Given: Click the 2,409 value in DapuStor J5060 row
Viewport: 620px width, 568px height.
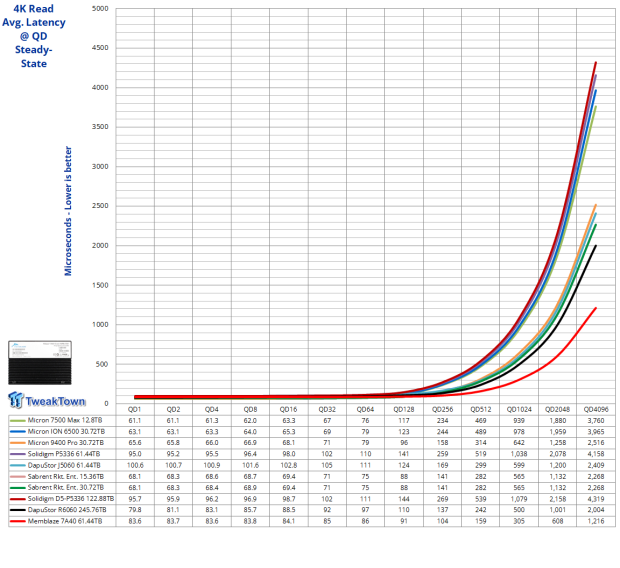Looking at the screenshot, I should pyautogui.click(x=596, y=465).
